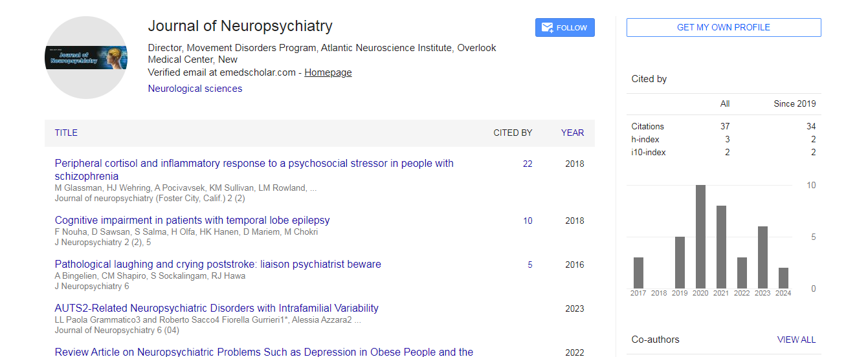The height and width of the screenshot is (357, 868).
Task: Sort publications by Year column header
Action: click(x=572, y=133)
